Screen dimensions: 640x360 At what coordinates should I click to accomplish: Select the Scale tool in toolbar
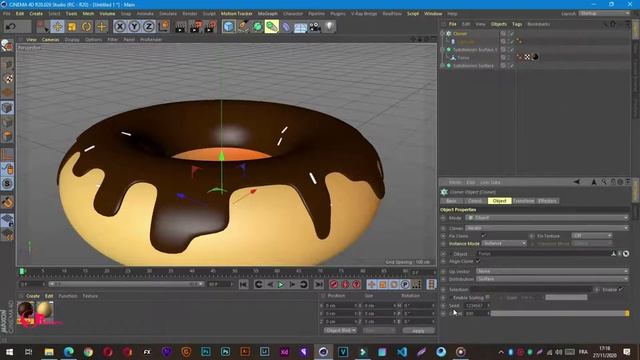coord(72,27)
